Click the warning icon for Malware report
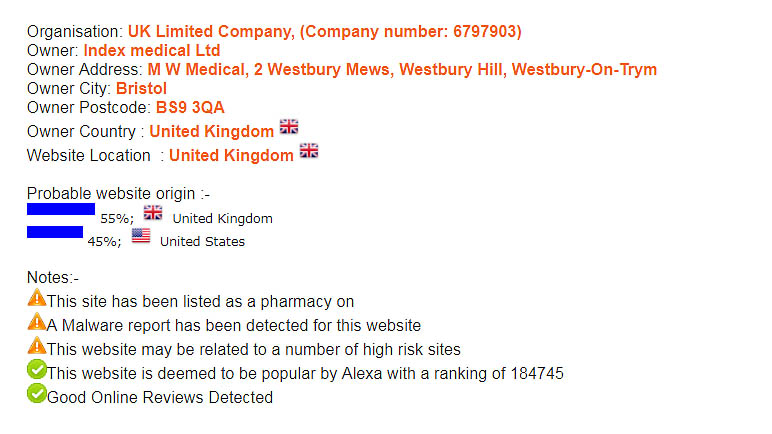 (x=37, y=322)
